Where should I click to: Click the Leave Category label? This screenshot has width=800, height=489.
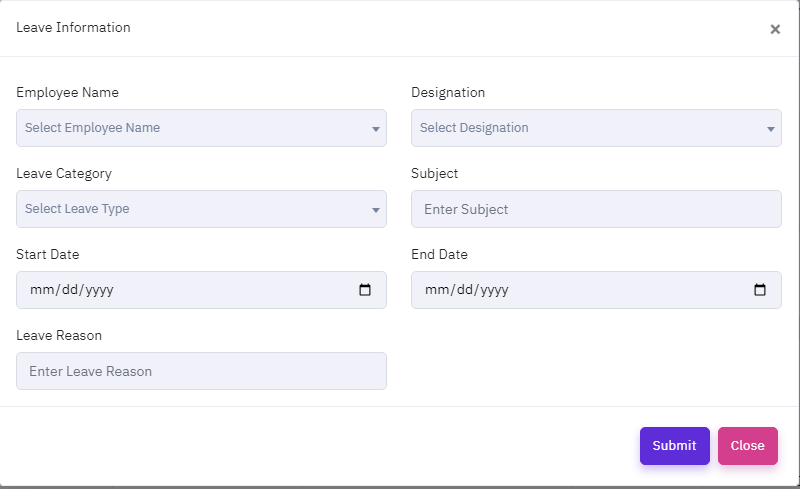point(64,173)
